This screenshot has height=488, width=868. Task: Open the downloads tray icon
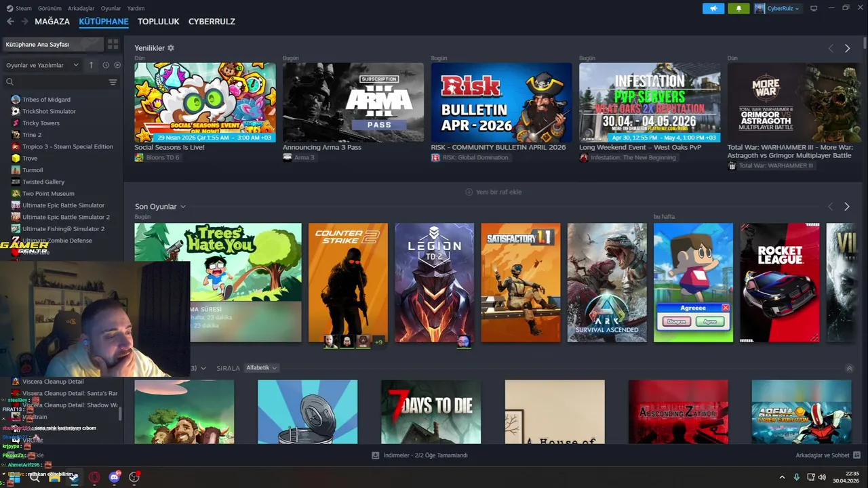tap(375, 455)
